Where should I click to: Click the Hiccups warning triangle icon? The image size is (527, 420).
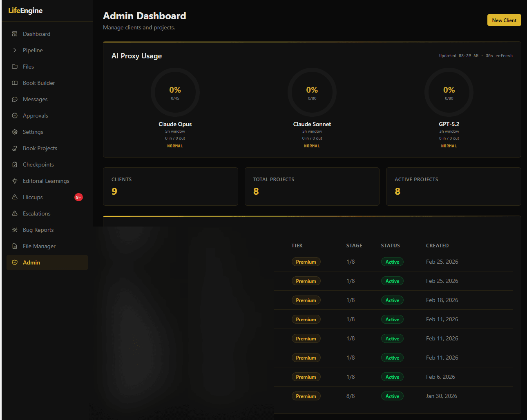coord(15,197)
